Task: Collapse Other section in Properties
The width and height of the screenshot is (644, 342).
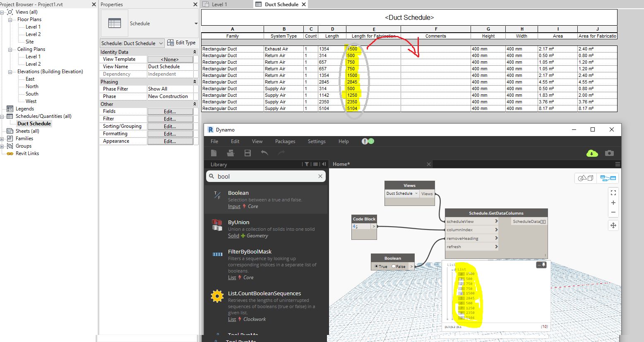Action: click(195, 104)
